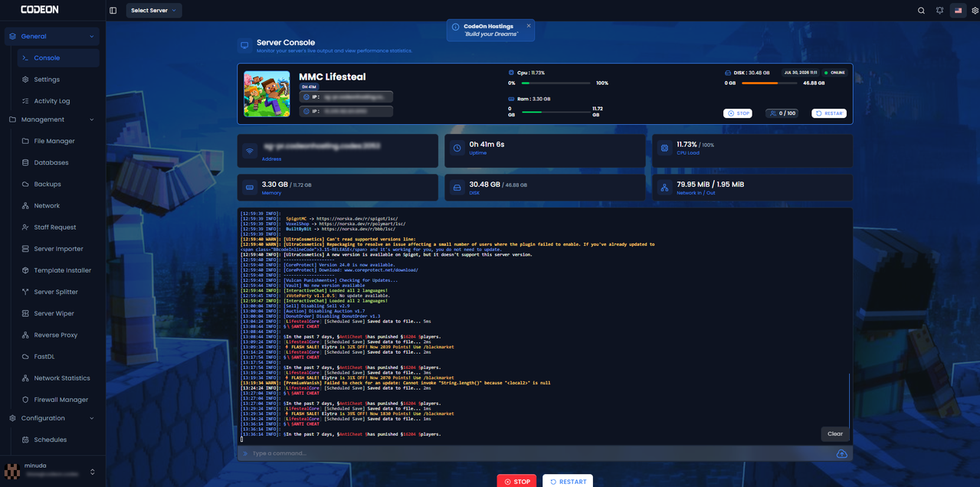Click the Network In / Out icon
The image size is (980, 487).
pos(664,188)
